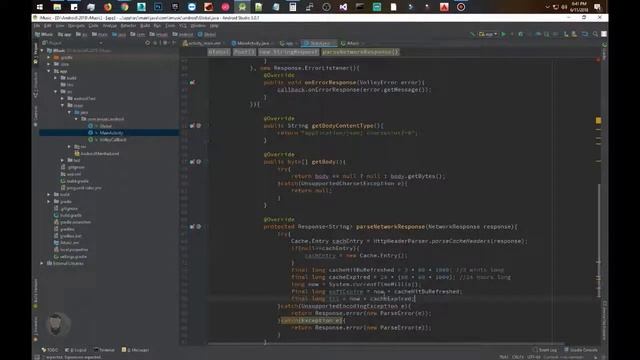This screenshot has height=360, width=640.
Task: Click the red error indicator above error stripe
Action: [x=598, y=60]
